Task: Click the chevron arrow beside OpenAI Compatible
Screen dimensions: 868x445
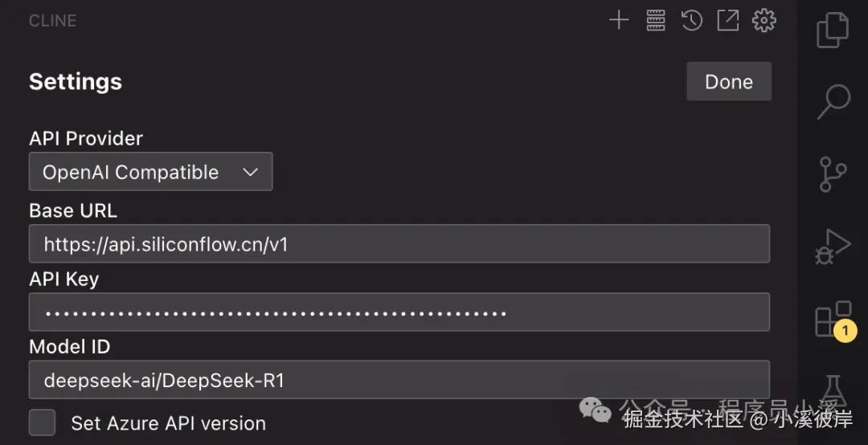Action: tap(250, 172)
